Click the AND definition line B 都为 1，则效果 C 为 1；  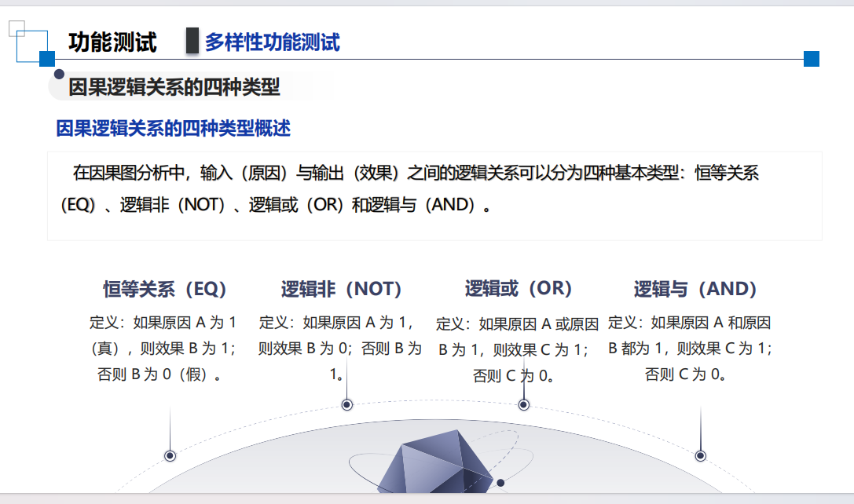pos(690,349)
